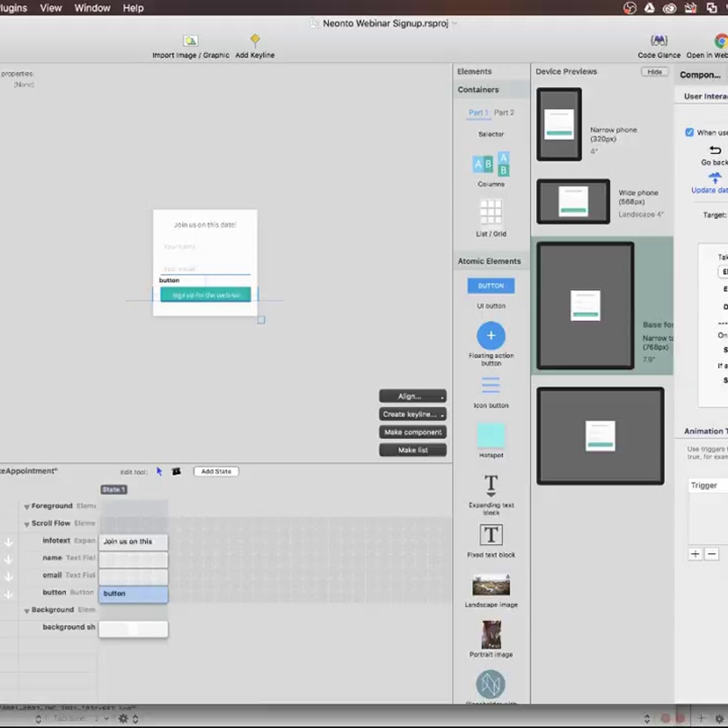728x728 pixels.
Task: Click the gear icon in bottom bar
Action: click(x=123, y=718)
